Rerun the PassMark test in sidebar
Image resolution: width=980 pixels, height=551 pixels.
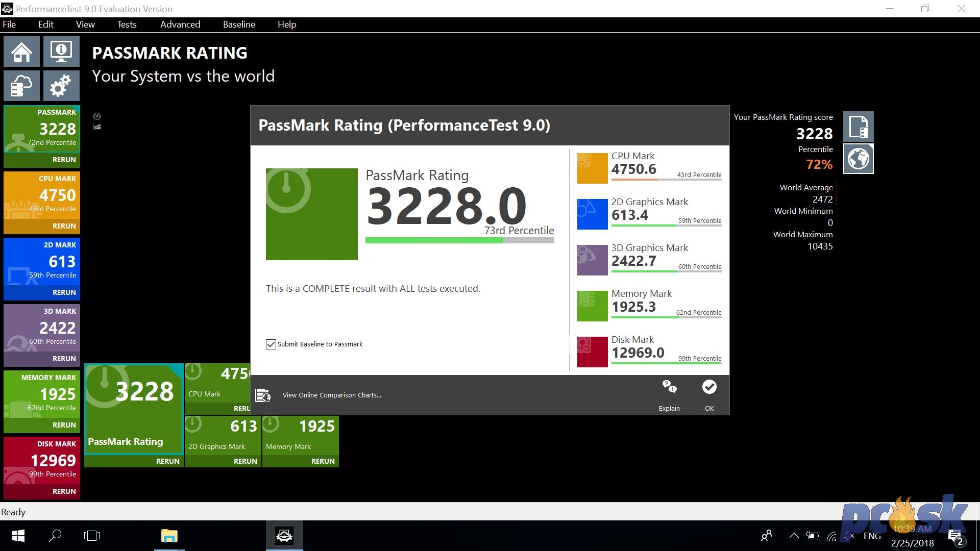click(64, 160)
